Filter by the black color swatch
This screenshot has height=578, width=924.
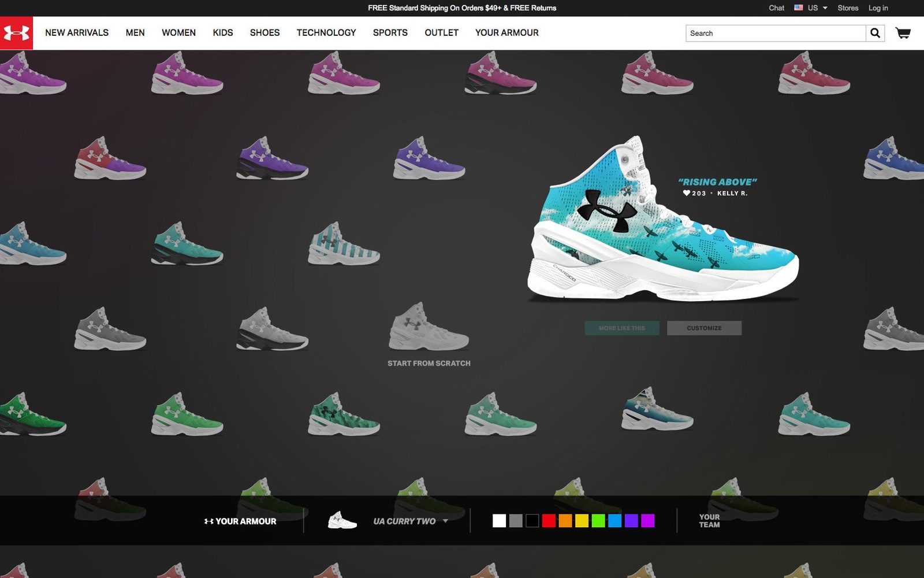coord(532,521)
